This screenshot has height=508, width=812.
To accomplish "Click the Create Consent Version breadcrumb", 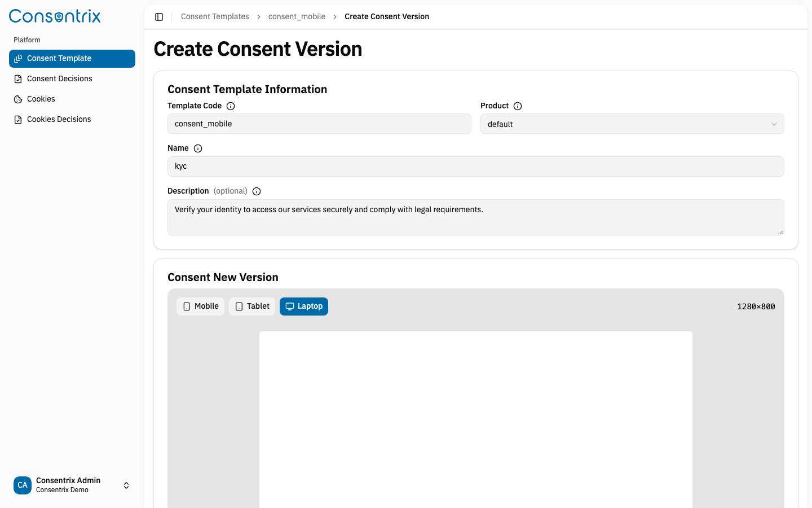I will (387, 17).
